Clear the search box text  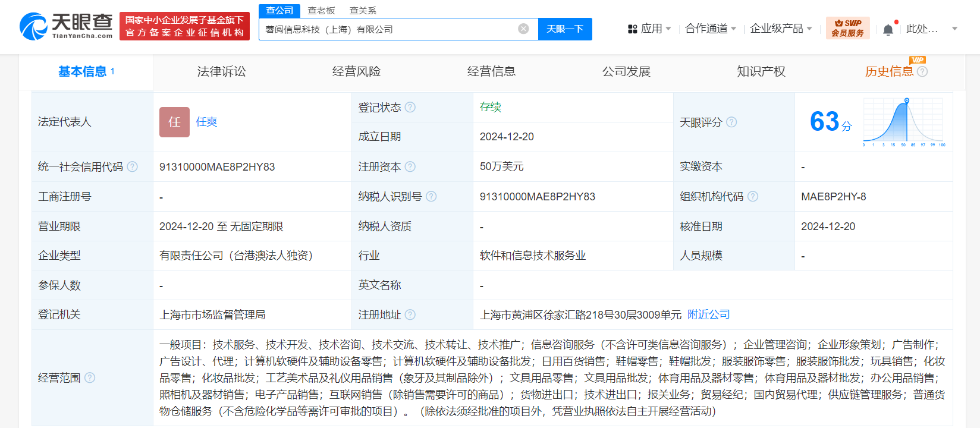click(523, 29)
